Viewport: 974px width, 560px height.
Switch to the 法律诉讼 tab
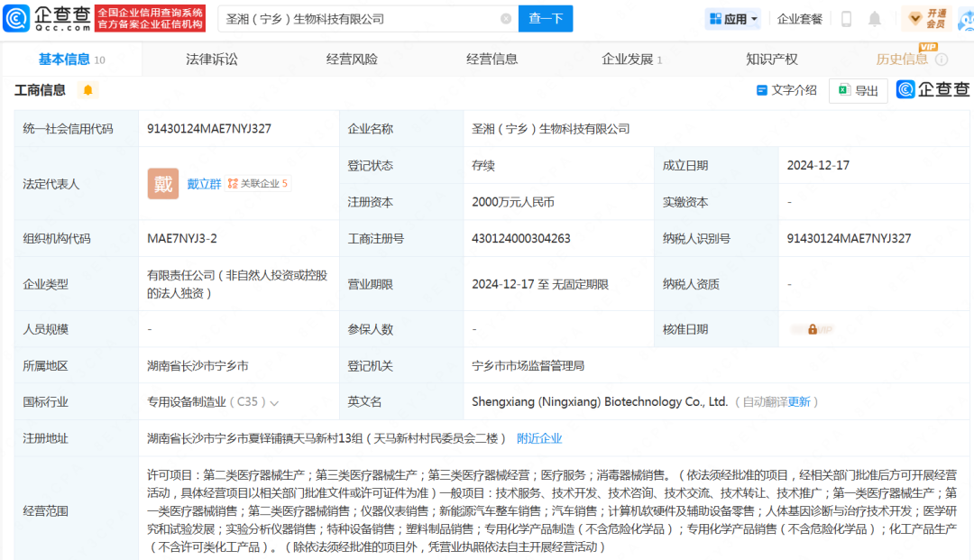[x=210, y=59]
